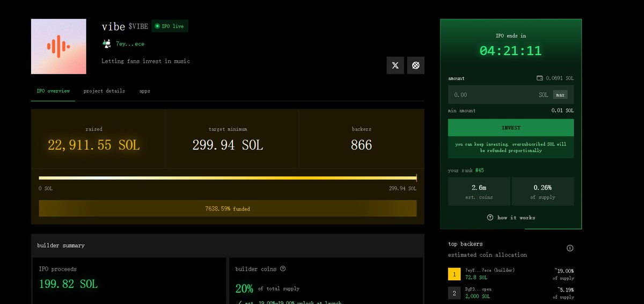Click the wallet balance icon near 0.0891 SOL

[540, 78]
